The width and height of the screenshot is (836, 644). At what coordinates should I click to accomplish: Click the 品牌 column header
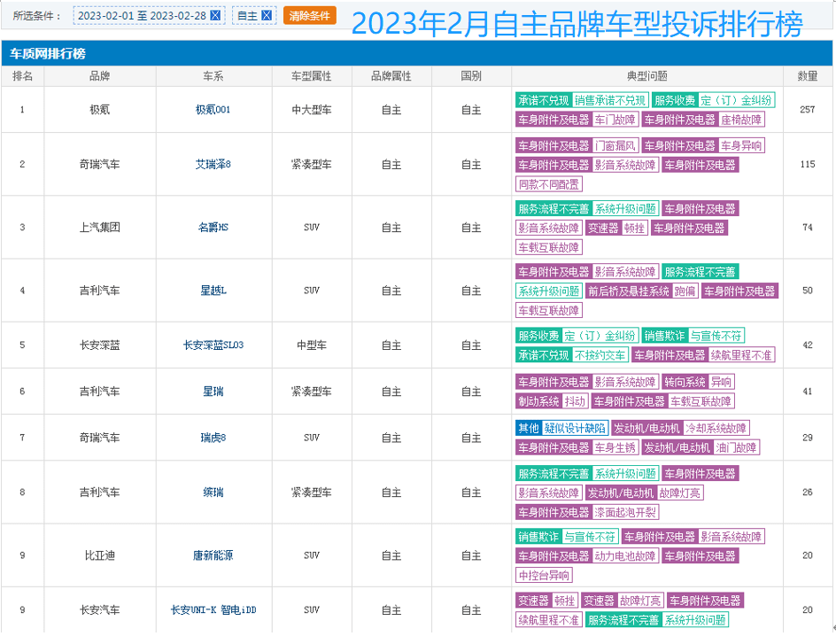(x=100, y=76)
